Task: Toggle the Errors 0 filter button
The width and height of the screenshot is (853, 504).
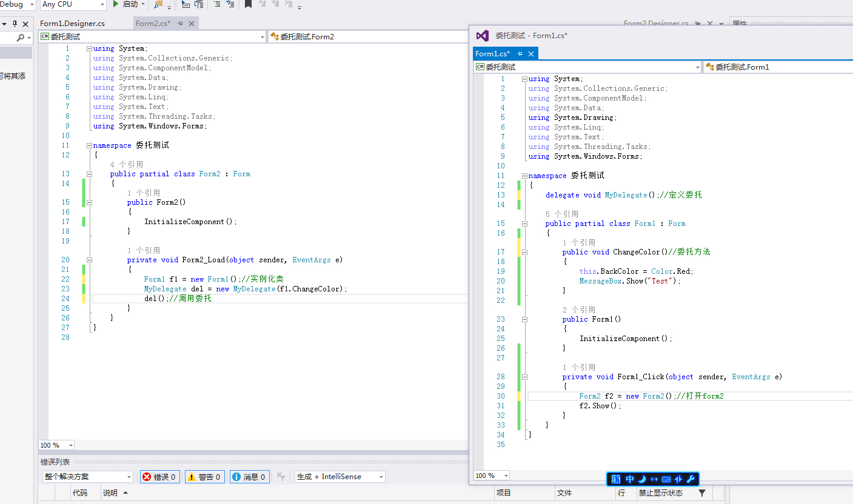Action: [159, 477]
